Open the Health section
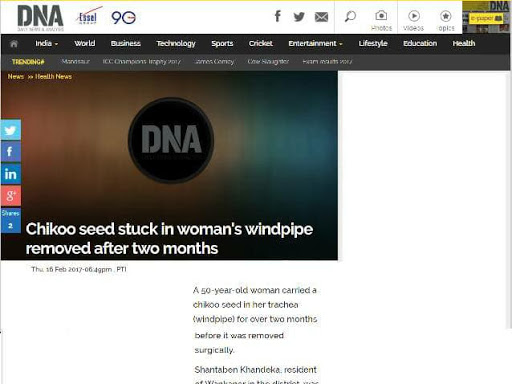 (464, 44)
